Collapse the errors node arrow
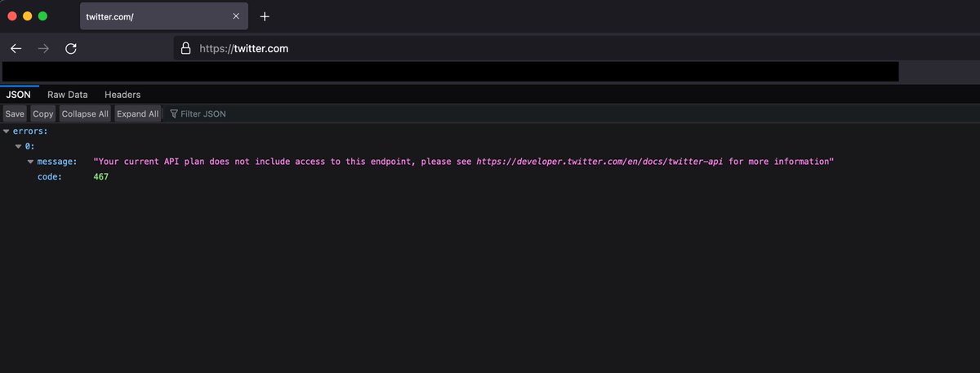 pos(7,131)
